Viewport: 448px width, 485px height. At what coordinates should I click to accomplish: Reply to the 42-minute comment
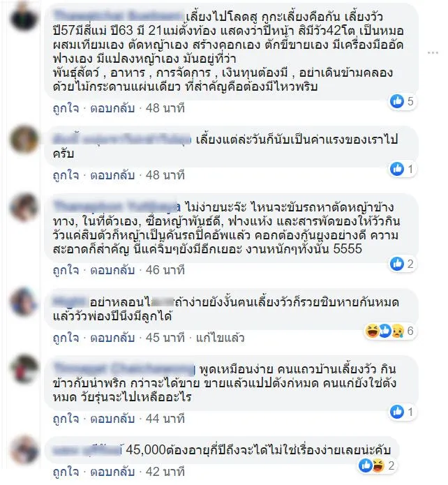pyautogui.click(x=112, y=472)
